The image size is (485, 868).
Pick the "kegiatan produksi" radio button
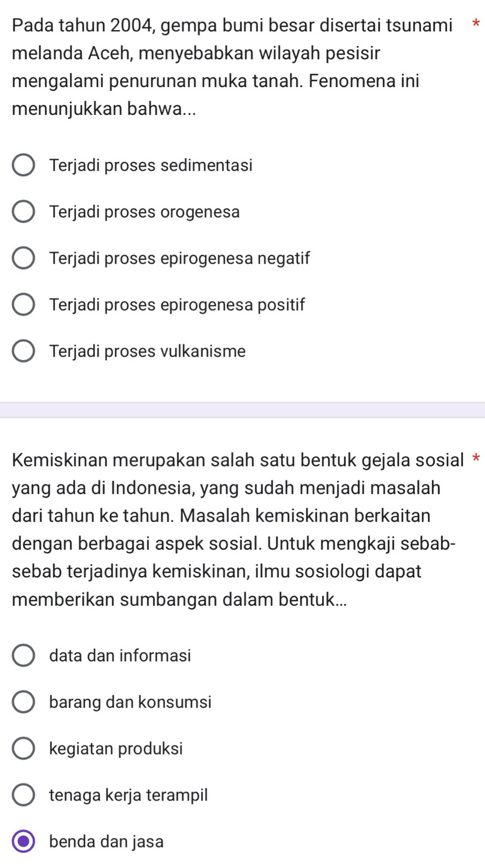tap(24, 749)
